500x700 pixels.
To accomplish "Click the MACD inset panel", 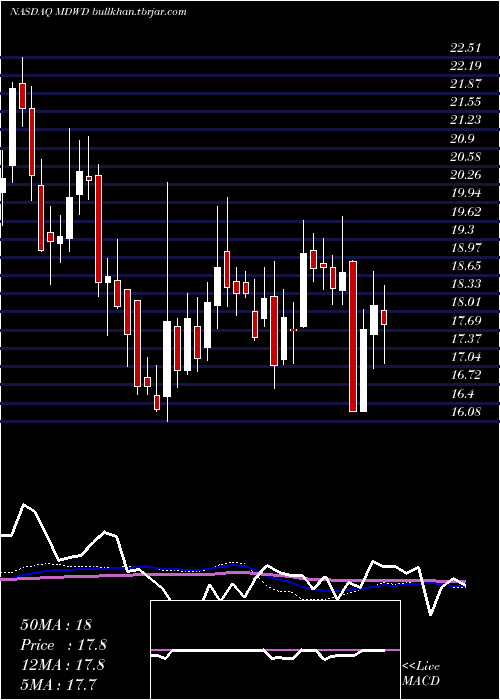I will (x=275, y=650).
